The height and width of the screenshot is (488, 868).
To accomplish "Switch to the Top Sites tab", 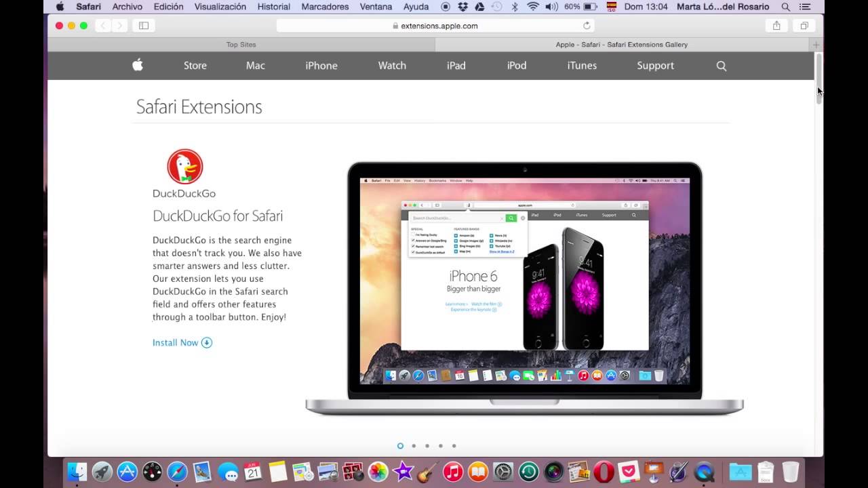I will click(241, 44).
